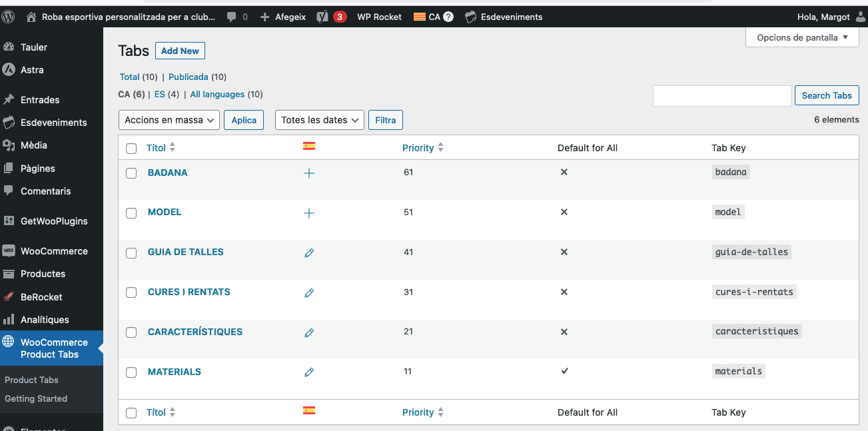Open Getting Started submenu item
Screen dimensions: 868x431
36,398
